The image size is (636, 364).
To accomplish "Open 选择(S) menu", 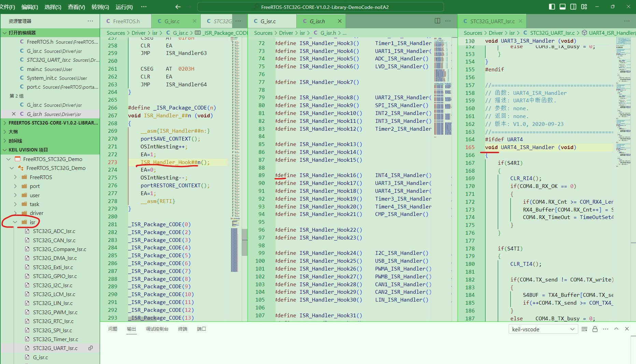I will coord(53,7).
